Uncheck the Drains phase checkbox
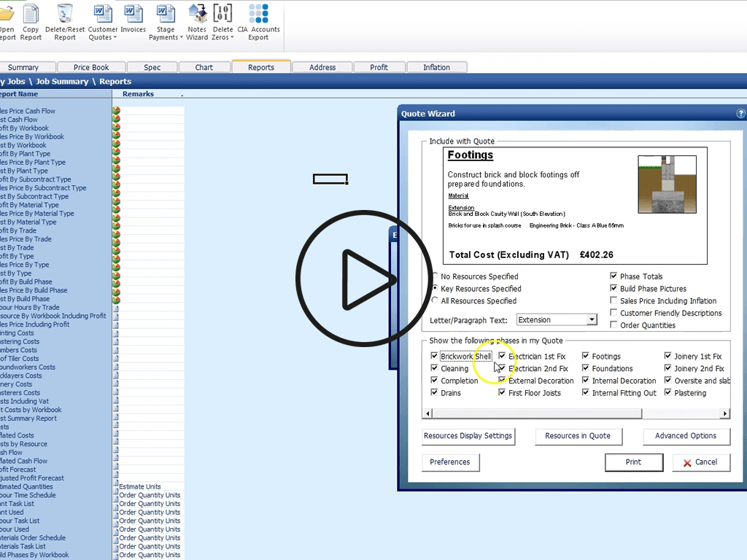 pyautogui.click(x=434, y=392)
